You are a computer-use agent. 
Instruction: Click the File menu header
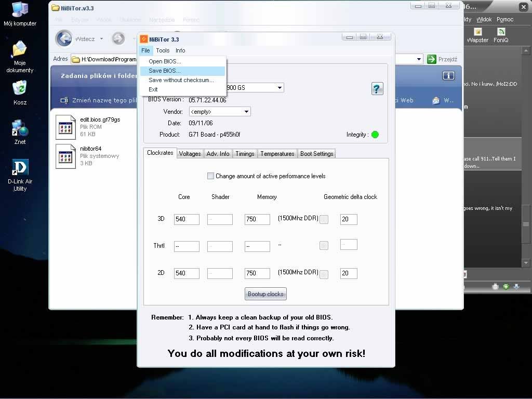[145, 50]
